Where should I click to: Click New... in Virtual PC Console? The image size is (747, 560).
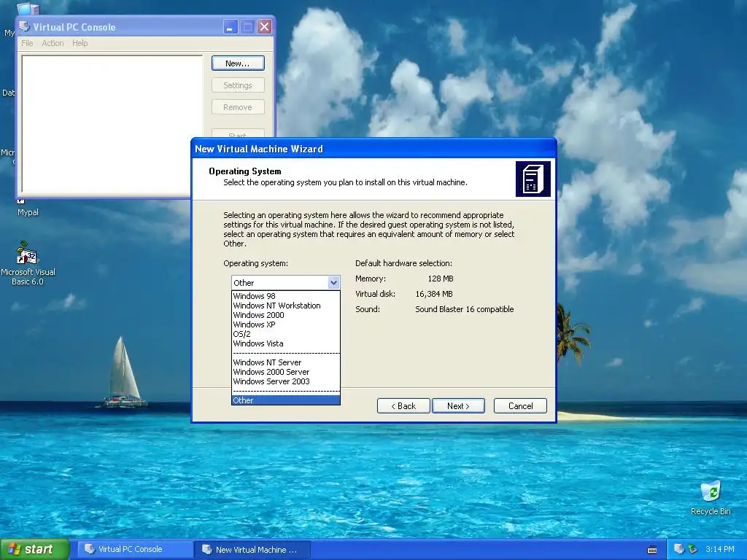pos(238,63)
